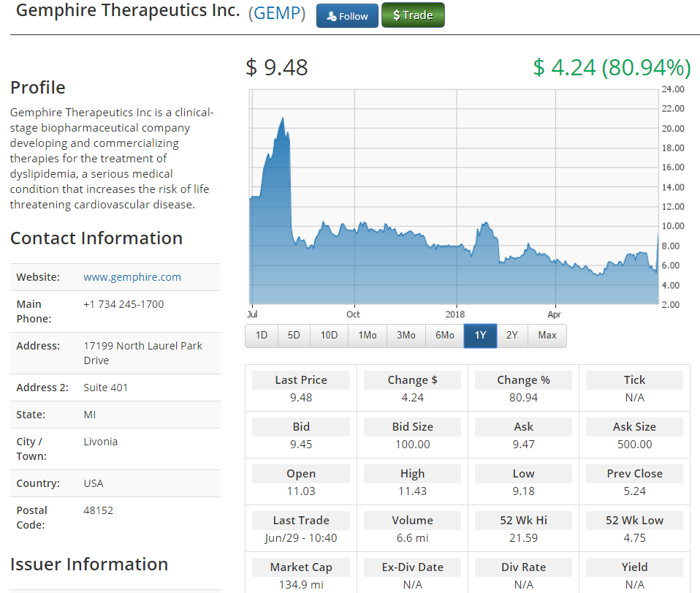This screenshot has width=700, height=593.
Task: Click the large green $ 4.24 (80.94%) change
Action: (x=612, y=67)
